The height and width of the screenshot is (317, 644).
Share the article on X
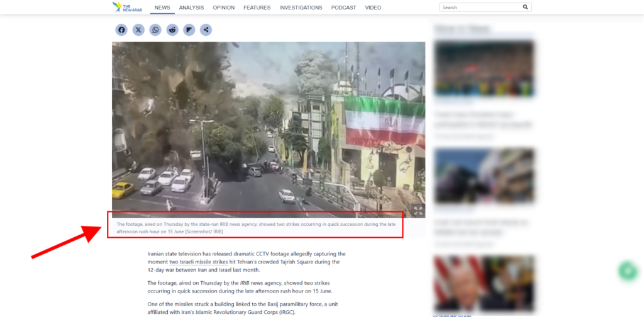point(138,30)
